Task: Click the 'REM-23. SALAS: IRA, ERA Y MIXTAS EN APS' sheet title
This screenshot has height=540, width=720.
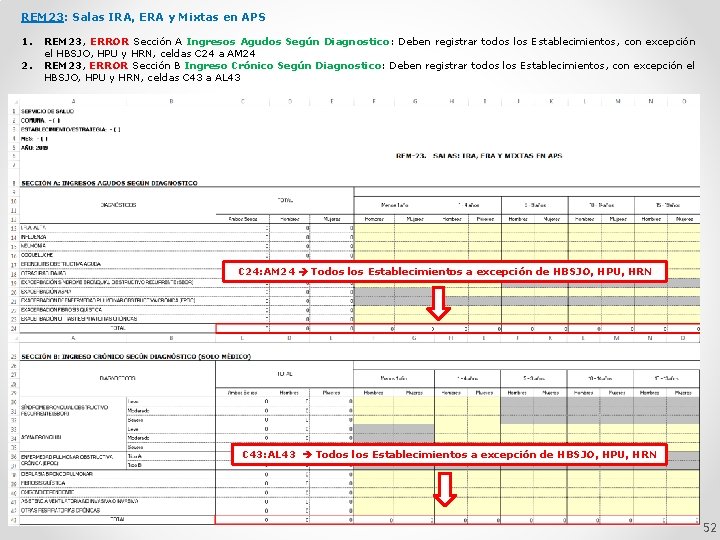Action: 479,156
